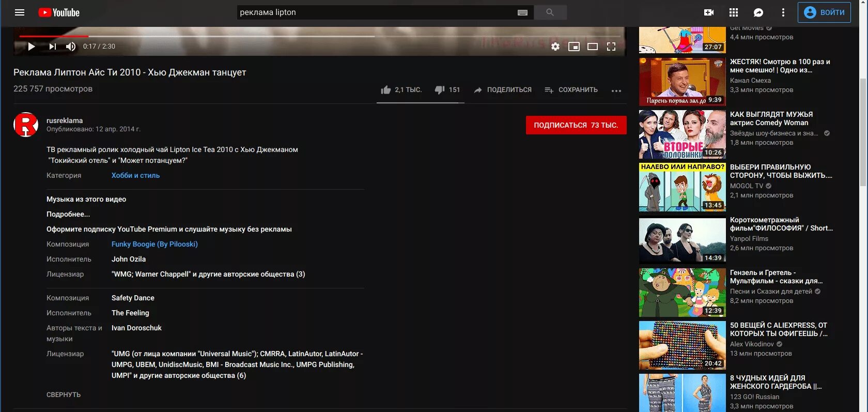
Task: Go to YouTube home via logo
Action: tap(59, 12)
